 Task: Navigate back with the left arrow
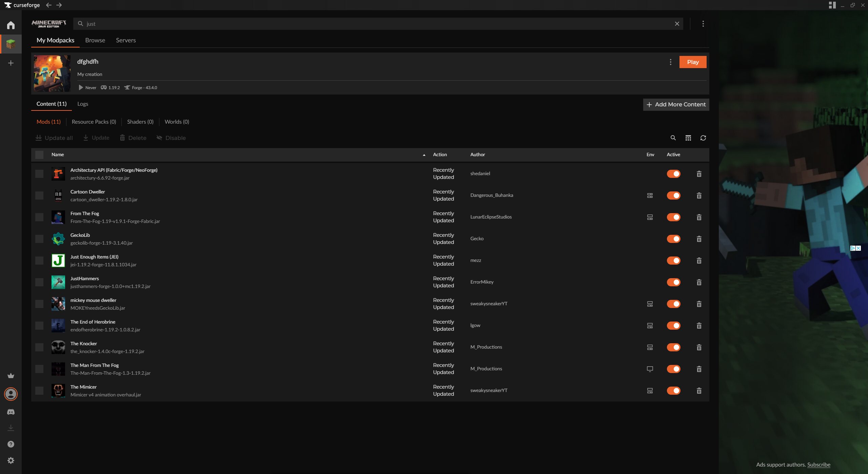(x=49, y=5)
